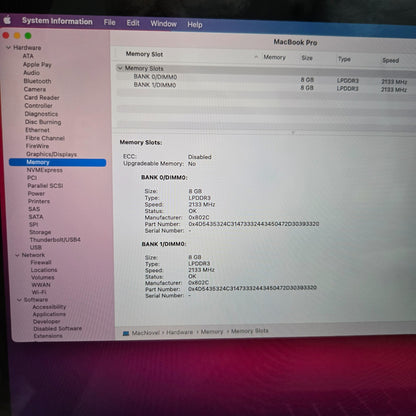Collapse the Memory Slots disclosure triangle

pos(120,68)
